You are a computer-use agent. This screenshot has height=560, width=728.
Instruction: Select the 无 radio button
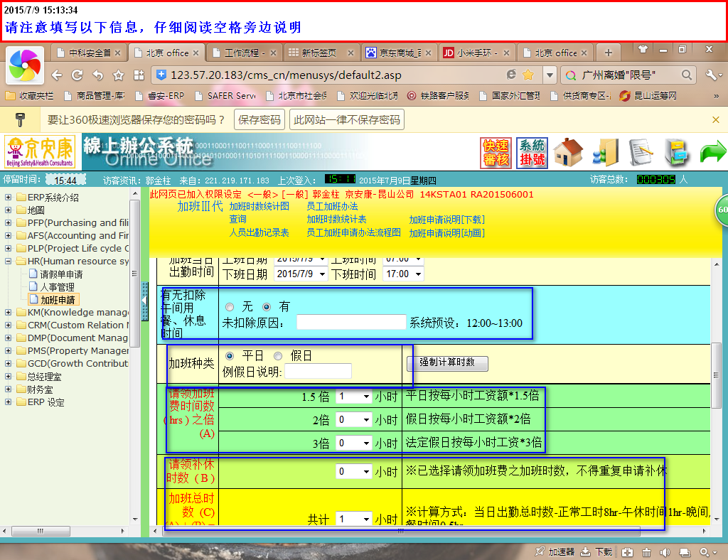point(230,307)
